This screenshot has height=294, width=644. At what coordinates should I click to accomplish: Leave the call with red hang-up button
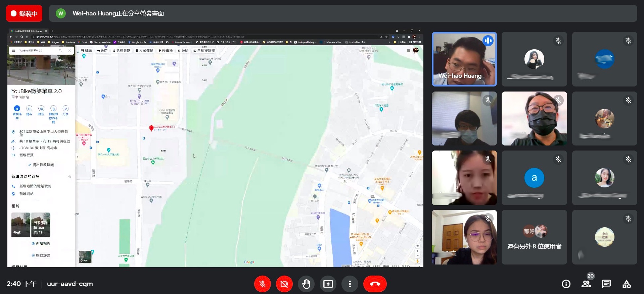375,284
